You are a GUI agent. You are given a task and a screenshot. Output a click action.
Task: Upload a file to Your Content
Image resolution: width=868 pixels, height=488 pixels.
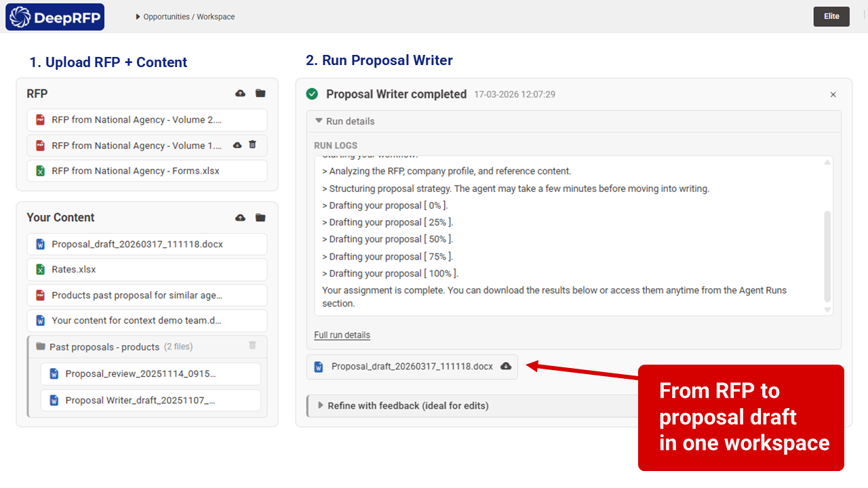[x=240, y=218]
